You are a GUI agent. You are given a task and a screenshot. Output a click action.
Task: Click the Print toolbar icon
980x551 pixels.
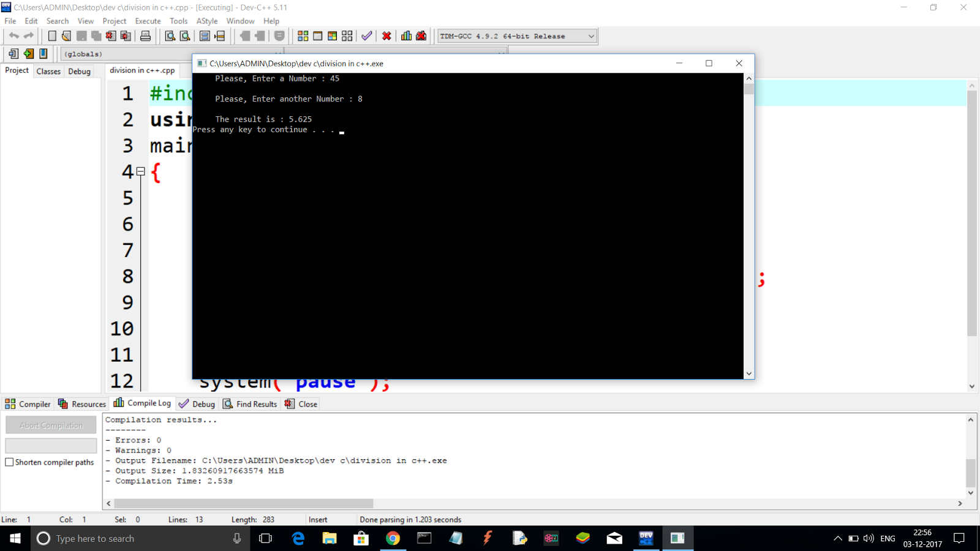click(x=145, y=36)
